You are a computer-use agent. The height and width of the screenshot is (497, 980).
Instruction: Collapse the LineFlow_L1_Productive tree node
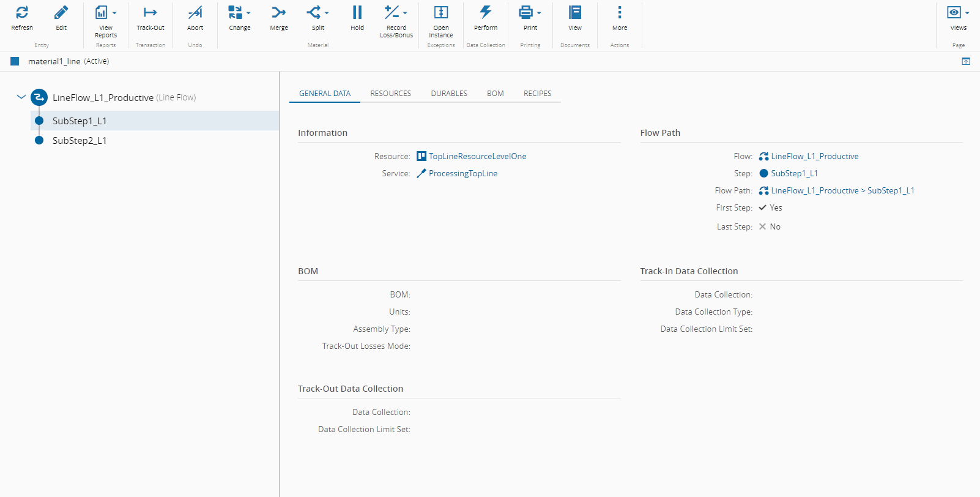[21, 97]
